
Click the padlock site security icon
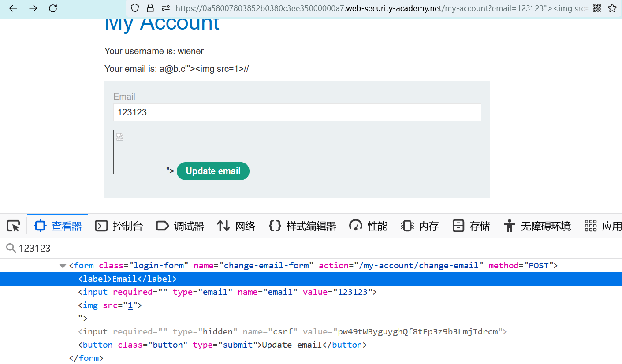(x=150, y=8)
